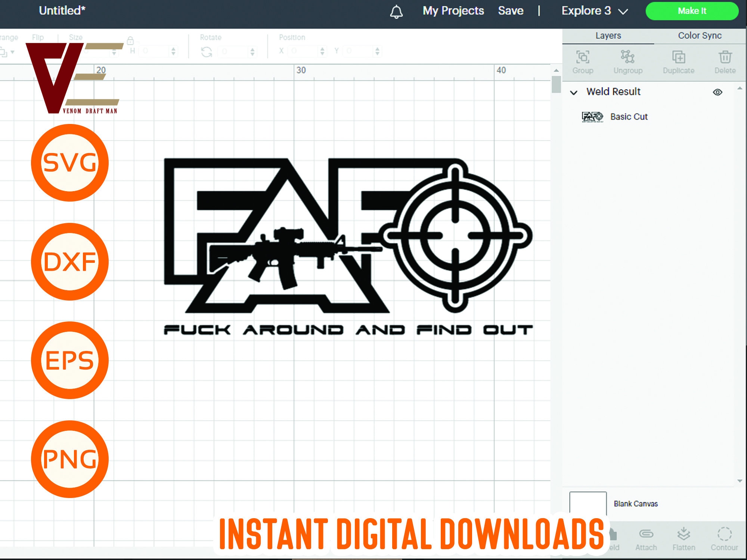Open notifications via the bell icon
Viewport: 747px width, 560px height.
(397, 11)
